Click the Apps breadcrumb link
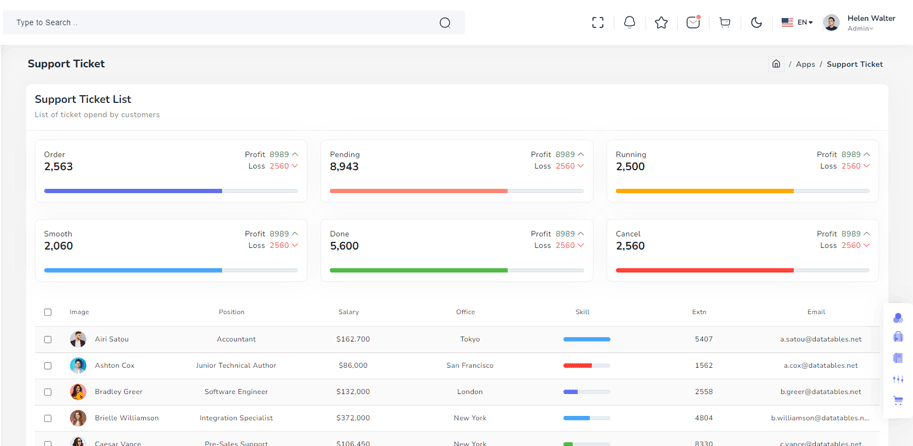 point(805,64)
